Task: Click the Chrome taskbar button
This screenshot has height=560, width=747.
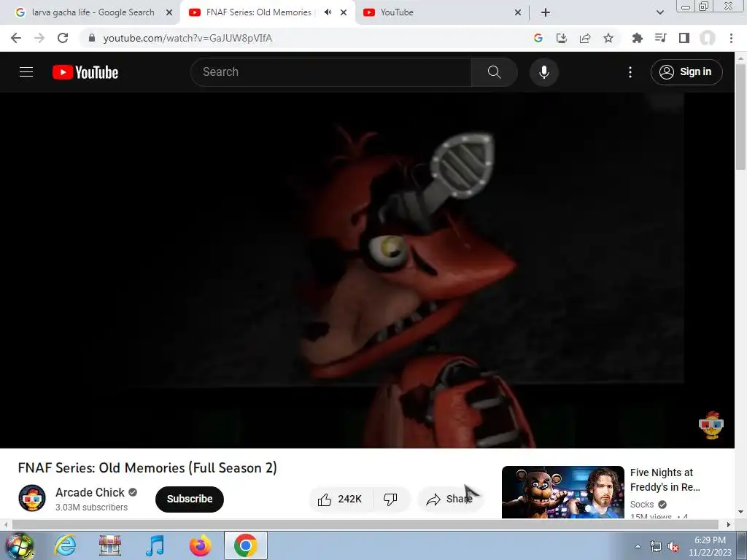Action: (246, 545)
